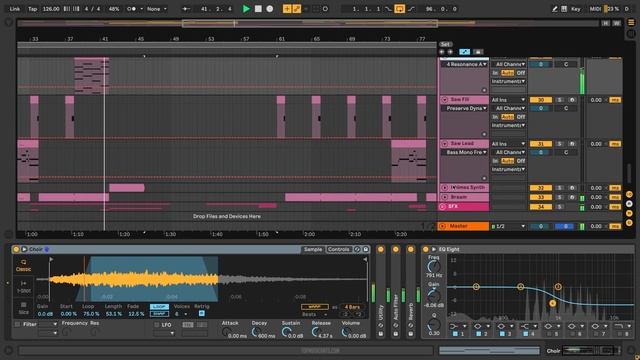Solo the SFX track
This screenshot has width=640, height=360.
[560, 207]
